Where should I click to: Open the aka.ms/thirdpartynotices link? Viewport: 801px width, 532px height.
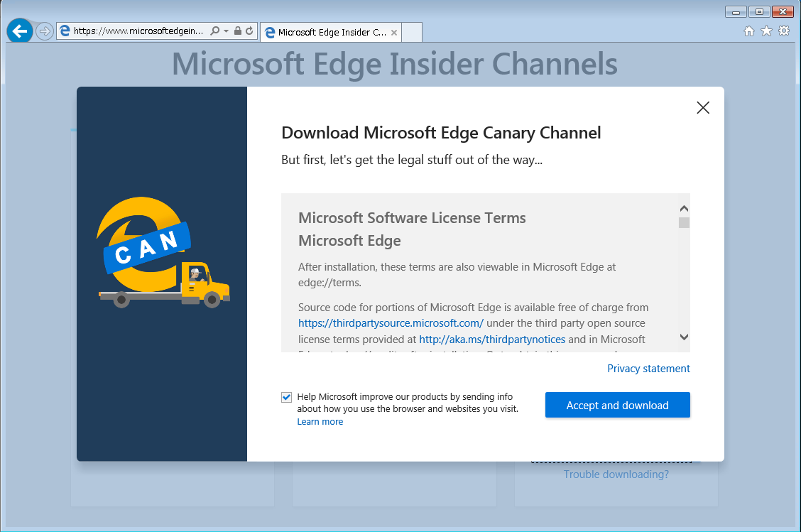(x=492, y=340)
